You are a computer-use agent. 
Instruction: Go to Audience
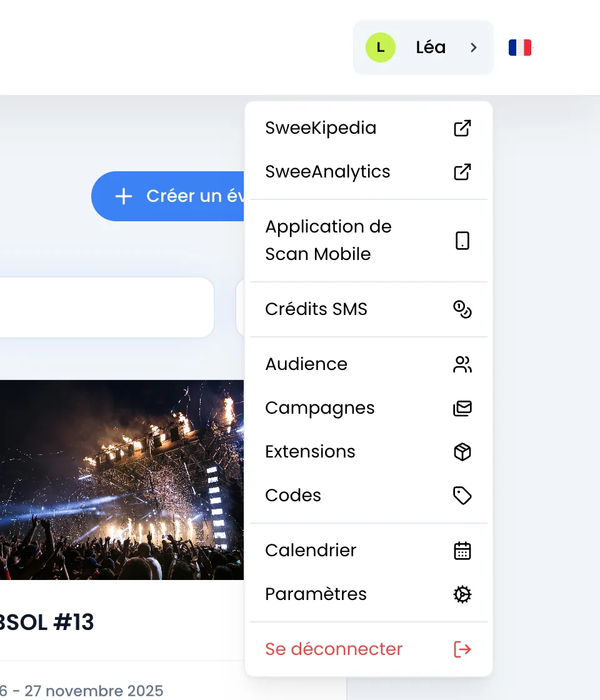(x=368, y=364)
